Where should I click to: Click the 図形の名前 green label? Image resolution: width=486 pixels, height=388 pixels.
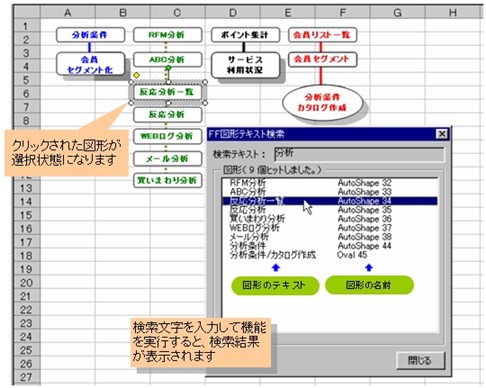[x=369, y=285]
